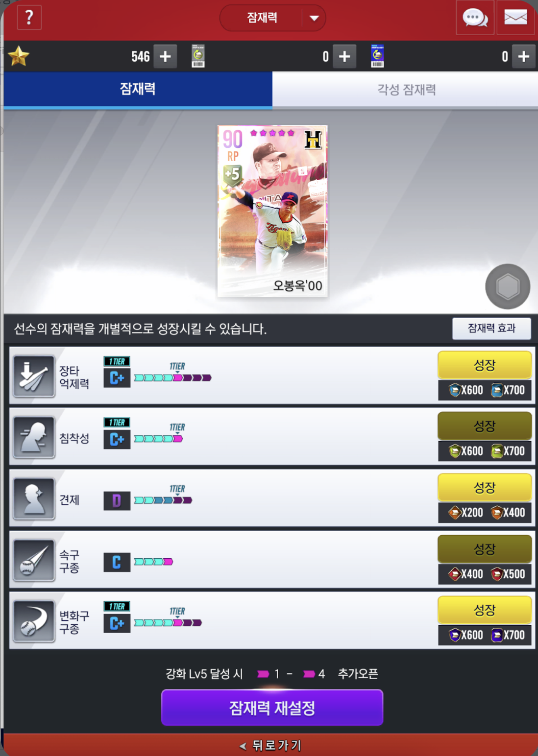This screenshot has height=756, width=538.
Task: Click the 침착성 skill icon
Action: 34,437
